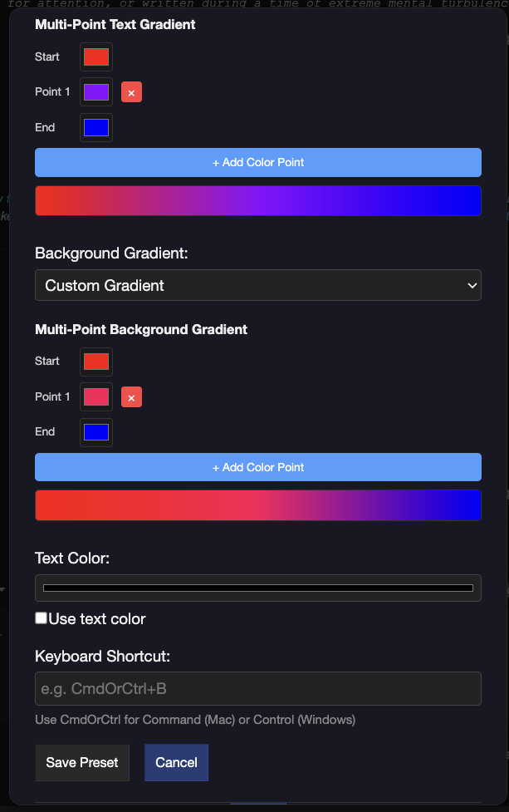Cancel the preset dialog
Screen dimensions: 509x812
point(176,762)
